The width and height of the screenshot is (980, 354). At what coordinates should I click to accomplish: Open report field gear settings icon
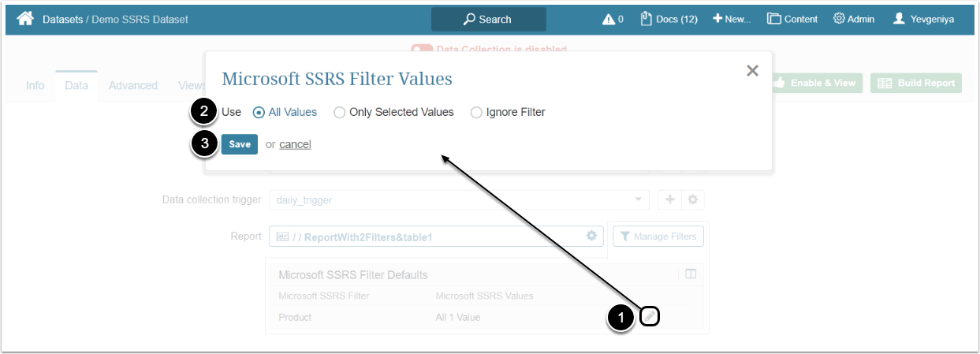(x=591, y=236)
